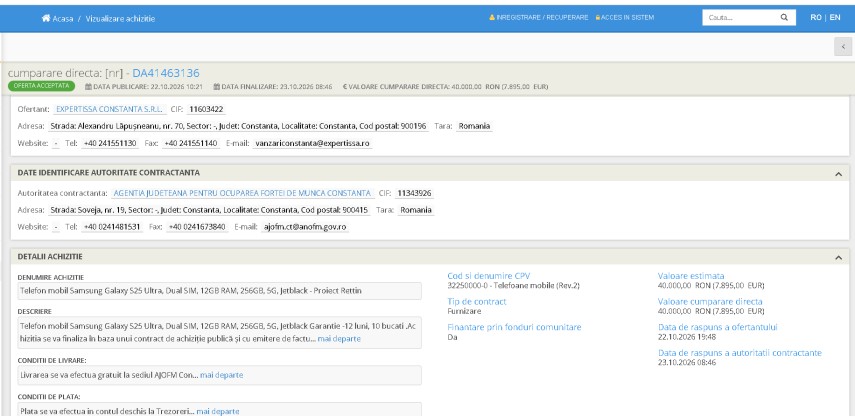Select supplier address Alexandru Lapusneanu text

click(238, 126)
